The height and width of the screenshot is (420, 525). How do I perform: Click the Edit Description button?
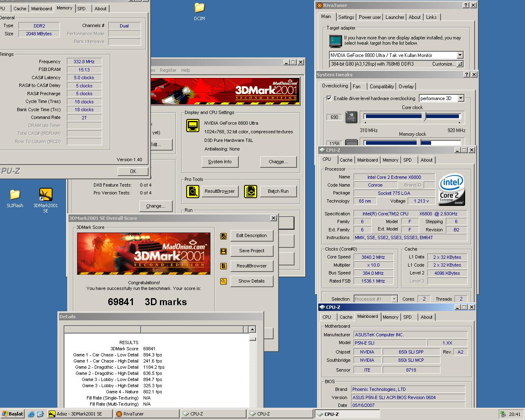tap(251, 235)
